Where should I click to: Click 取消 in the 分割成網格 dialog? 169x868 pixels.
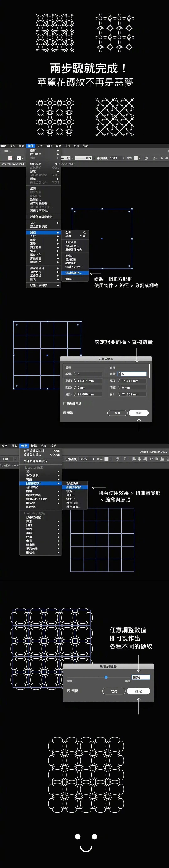(117, 413)
